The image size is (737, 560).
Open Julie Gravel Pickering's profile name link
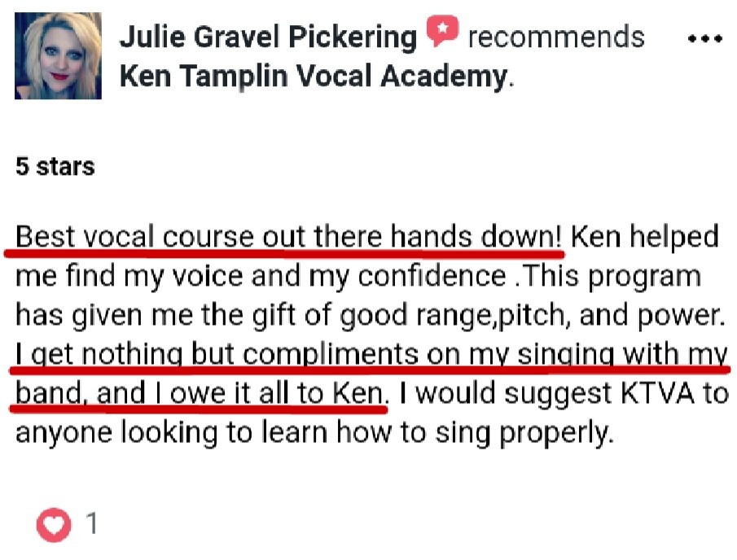268,37
